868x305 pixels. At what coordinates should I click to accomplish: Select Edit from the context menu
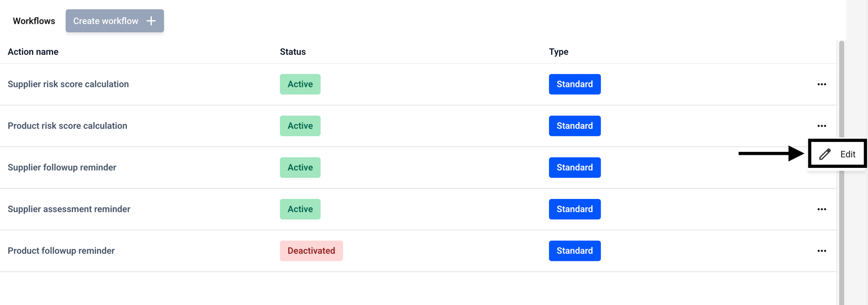(837, 154)
